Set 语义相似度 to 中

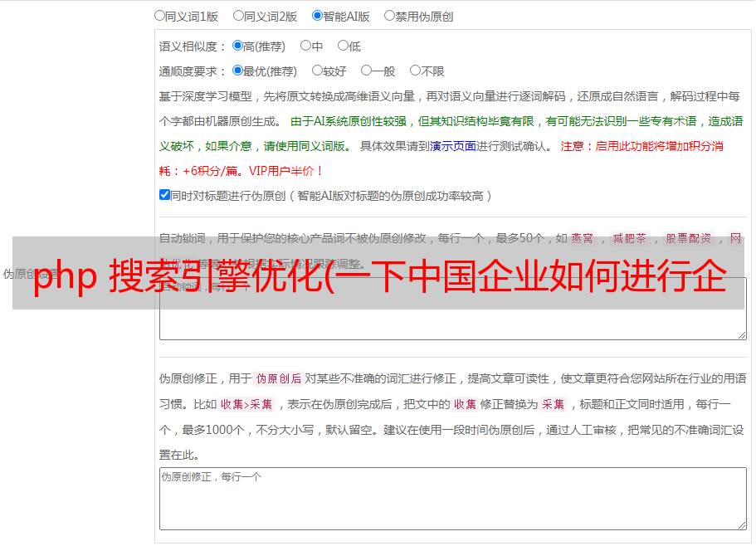pos(305,46)
